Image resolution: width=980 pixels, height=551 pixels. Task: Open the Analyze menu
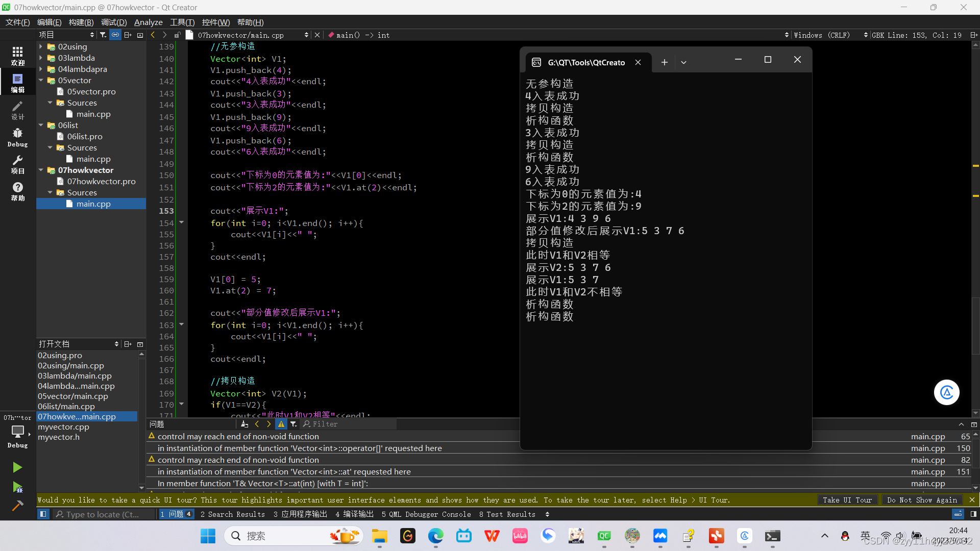pyautogui.click(x=148, y=22)
